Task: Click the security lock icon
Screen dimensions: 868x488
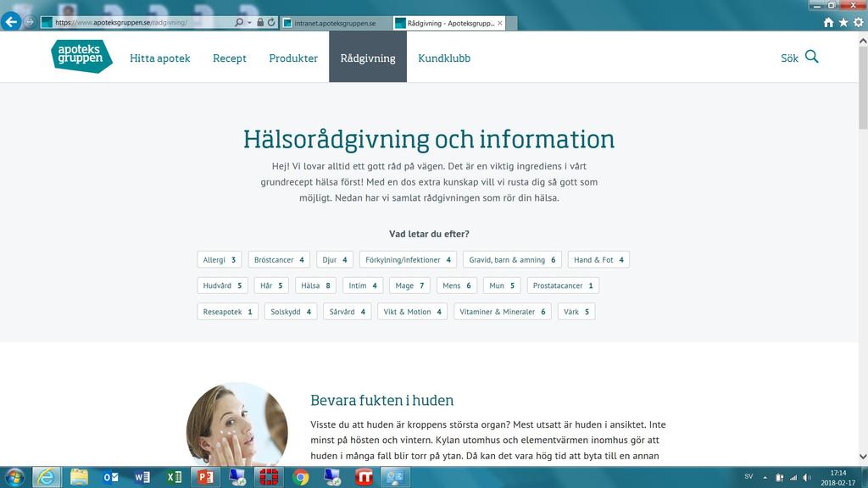Action: (260, 23)
